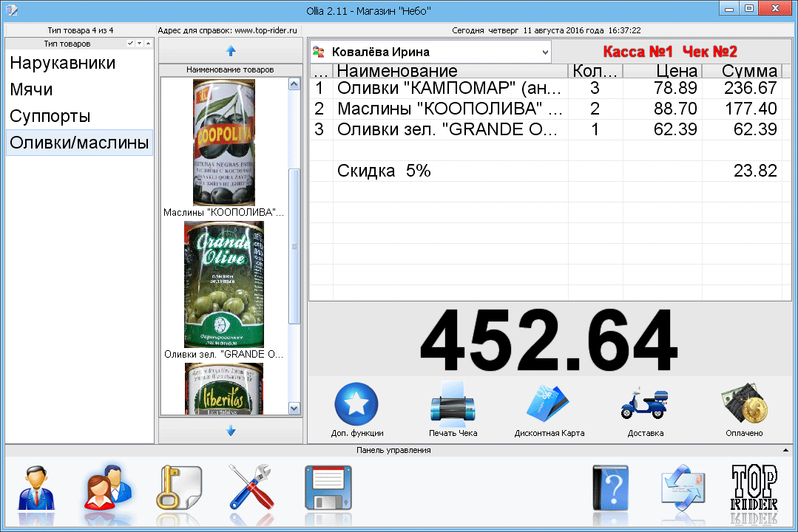Click scrollbar down arrow in product list

click(x=294, y=408)
